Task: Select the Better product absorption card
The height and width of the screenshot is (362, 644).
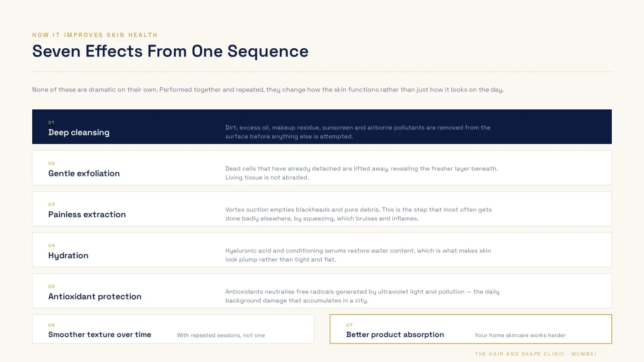Action: tap(471, 329)
